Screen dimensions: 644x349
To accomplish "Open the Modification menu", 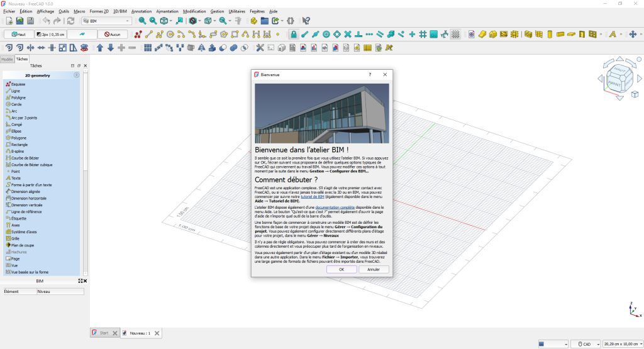I will pos(194,11).
